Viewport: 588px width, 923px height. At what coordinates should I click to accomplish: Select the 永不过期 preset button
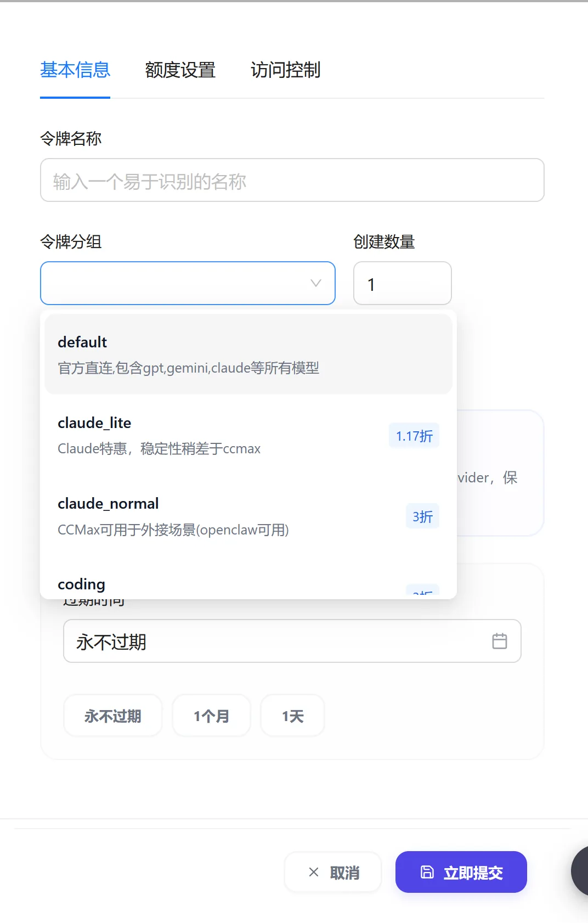[113, 716]
